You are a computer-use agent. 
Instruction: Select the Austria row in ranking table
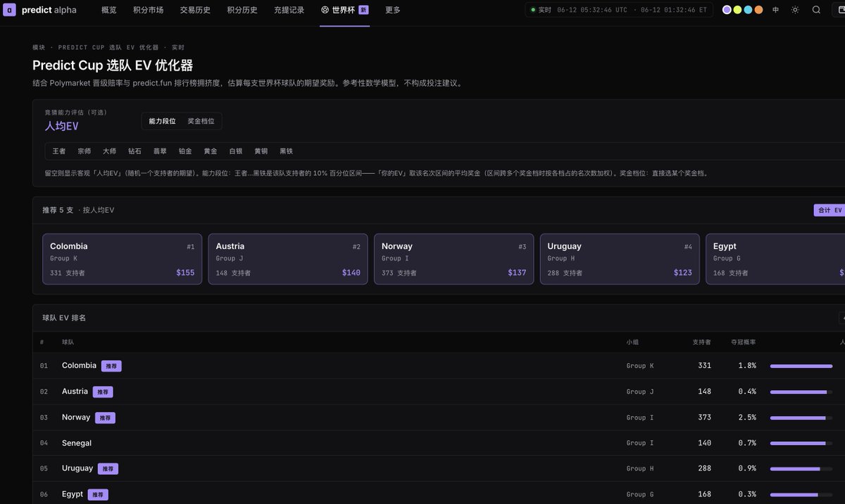439,391
